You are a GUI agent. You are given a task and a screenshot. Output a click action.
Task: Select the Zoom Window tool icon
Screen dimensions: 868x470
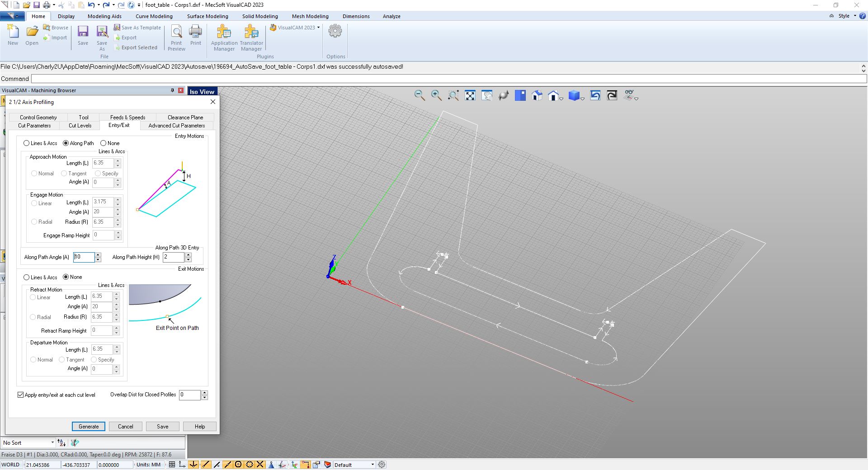click(453, 95)
